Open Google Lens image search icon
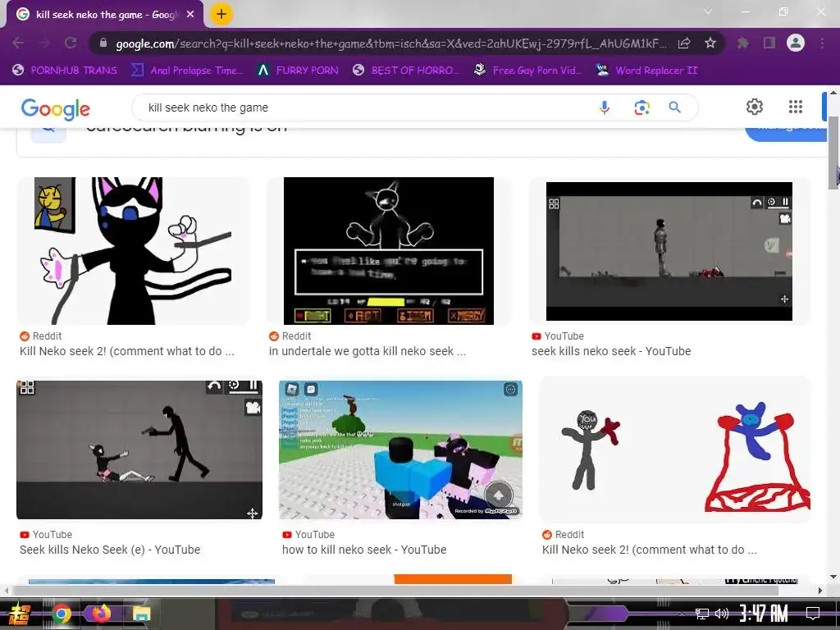The width and height of the screenshot is (840, 630). (641, 107)
